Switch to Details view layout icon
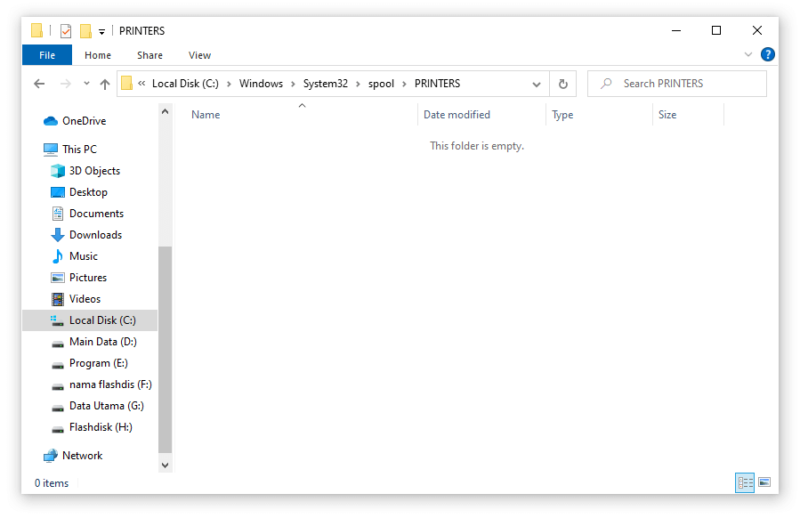The width and height of the screenshot is (800, 518). (x=744, y=482)
